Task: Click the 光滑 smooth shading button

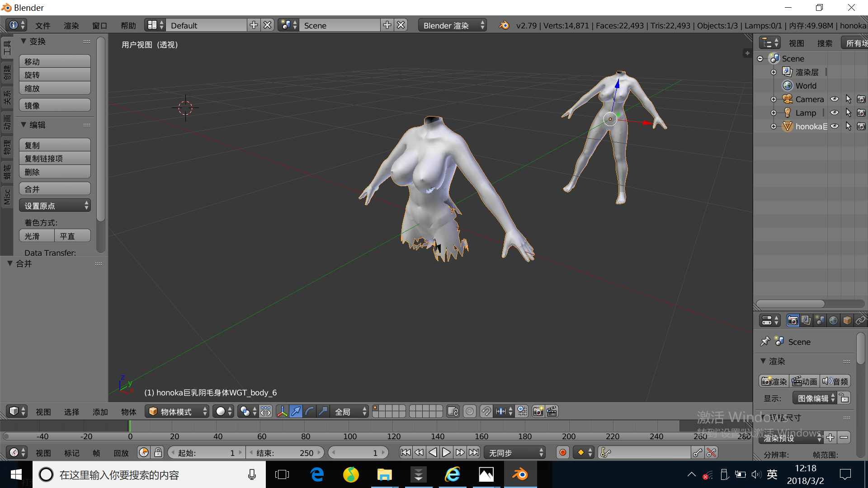Action: [x=37, y=236]
